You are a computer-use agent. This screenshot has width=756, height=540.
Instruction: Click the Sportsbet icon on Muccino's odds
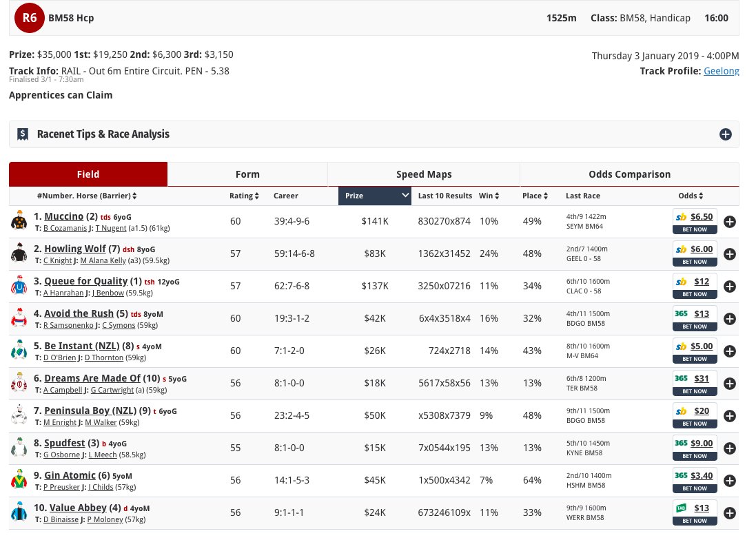(x=682, y=216)
